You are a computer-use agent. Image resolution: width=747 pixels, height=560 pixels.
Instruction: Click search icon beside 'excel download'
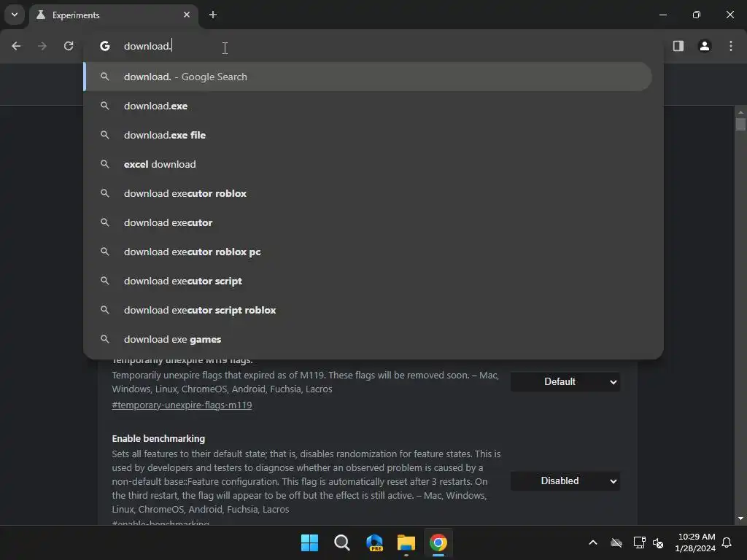click(x=105, y=164)
